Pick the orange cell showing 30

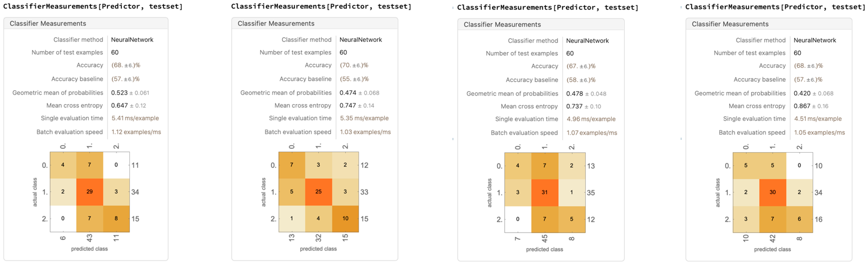(x=772, y=193)
